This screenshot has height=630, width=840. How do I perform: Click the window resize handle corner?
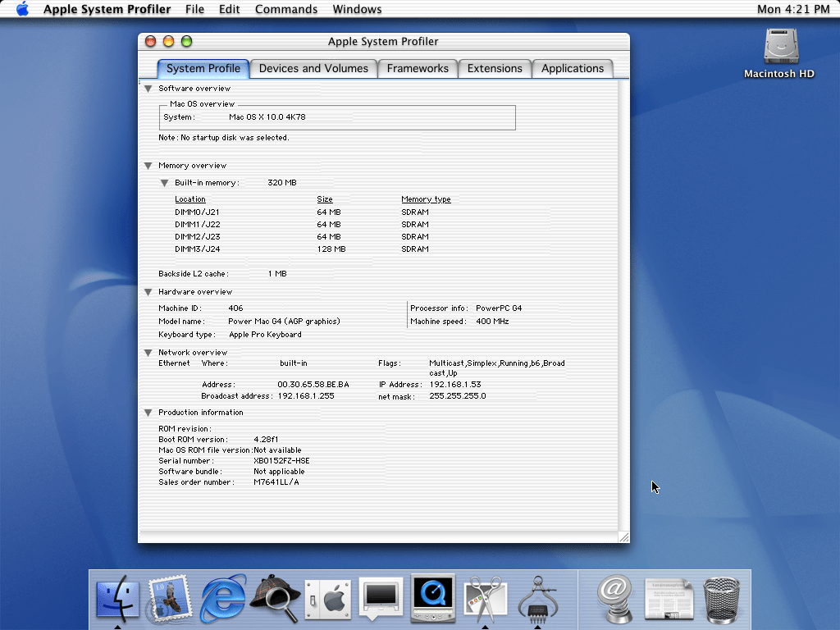623,537
